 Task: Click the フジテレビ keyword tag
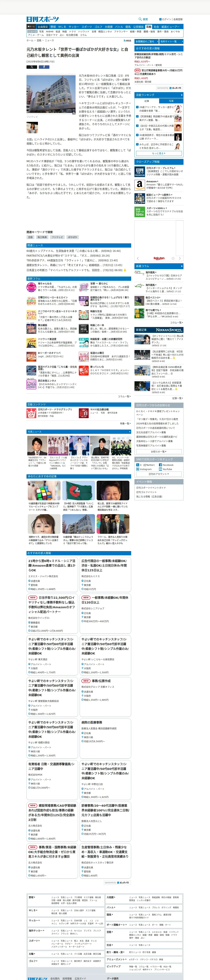pos(58,237)
